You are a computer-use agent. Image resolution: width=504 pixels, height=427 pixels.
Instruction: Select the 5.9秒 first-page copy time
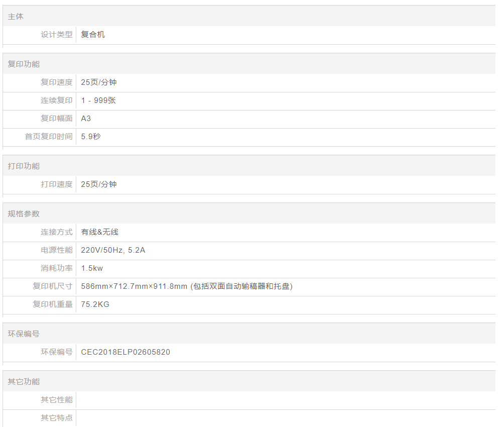91,137
